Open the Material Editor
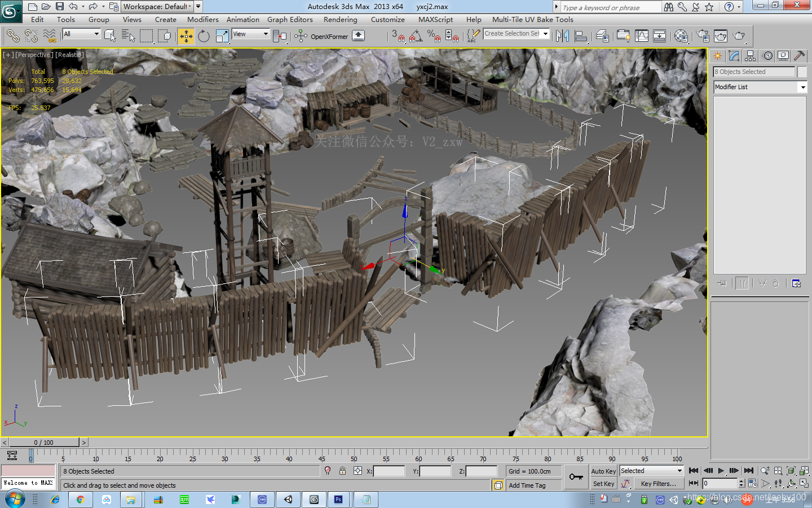Screen dimensions: 812x508 point(681,37)
